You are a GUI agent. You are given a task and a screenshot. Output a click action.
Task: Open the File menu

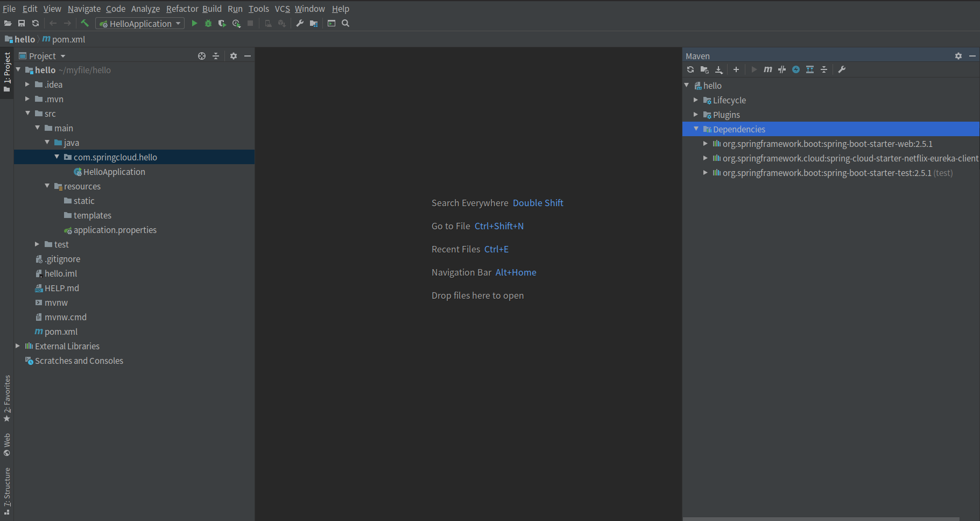(9, 9)
